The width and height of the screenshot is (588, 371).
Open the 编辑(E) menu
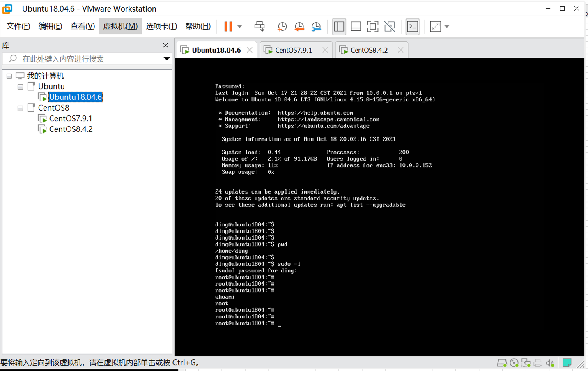[51, 26]
